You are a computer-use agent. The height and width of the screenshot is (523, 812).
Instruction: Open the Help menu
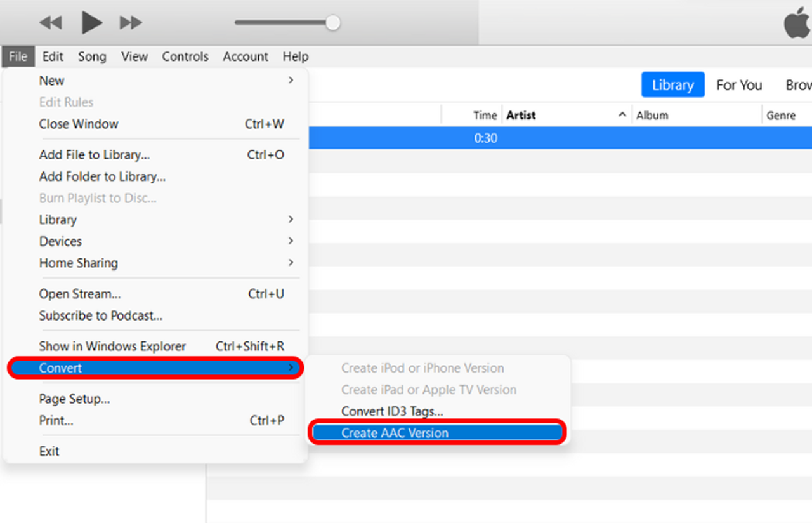tap(296, 56)
